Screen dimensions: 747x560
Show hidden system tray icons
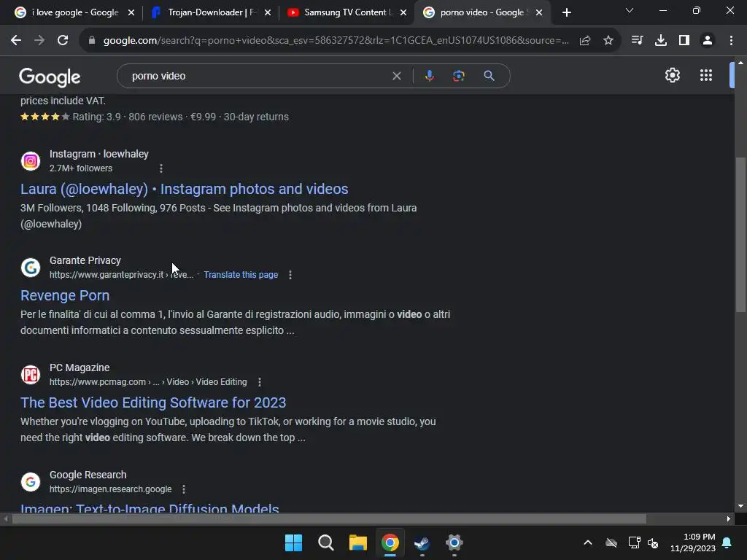[588, 542]
